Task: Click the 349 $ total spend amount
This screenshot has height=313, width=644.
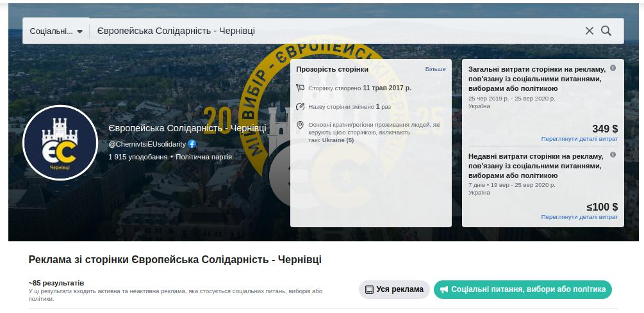Action: tap(605, 129)
